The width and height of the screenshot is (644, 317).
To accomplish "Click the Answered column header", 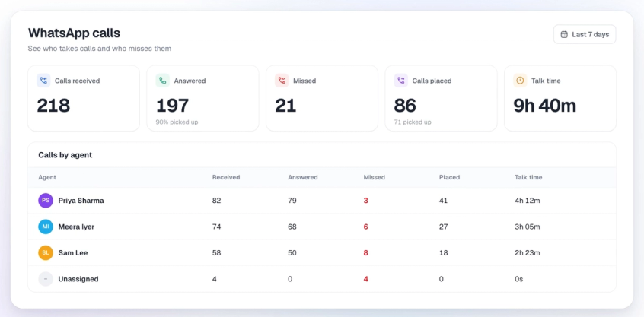I will (303, 178).
